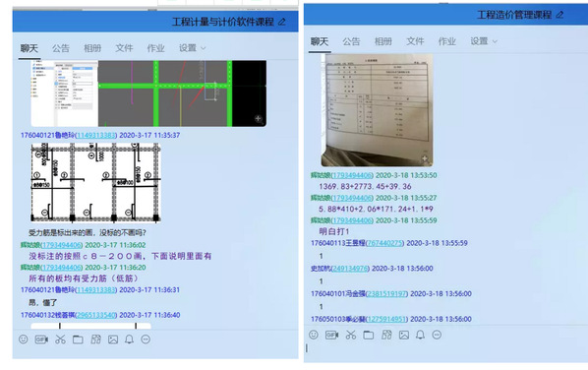Open 相册 tab in right window

point(383,41)
